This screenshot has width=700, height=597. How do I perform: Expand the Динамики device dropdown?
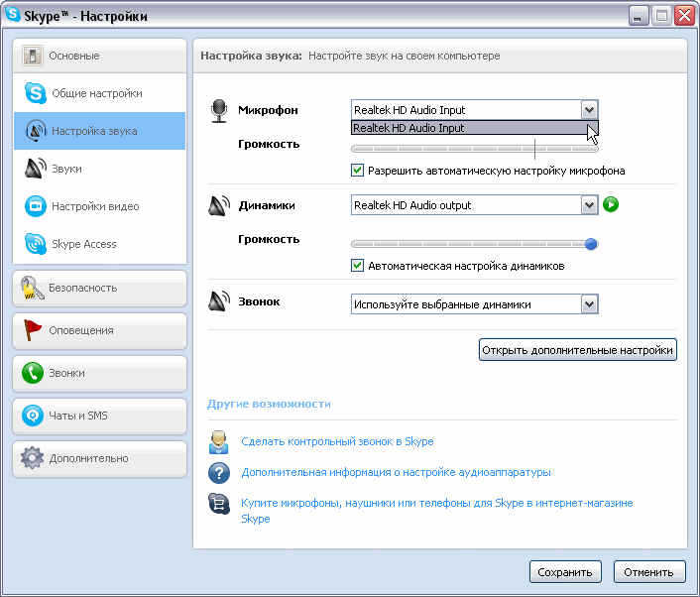tap(589, 205)
